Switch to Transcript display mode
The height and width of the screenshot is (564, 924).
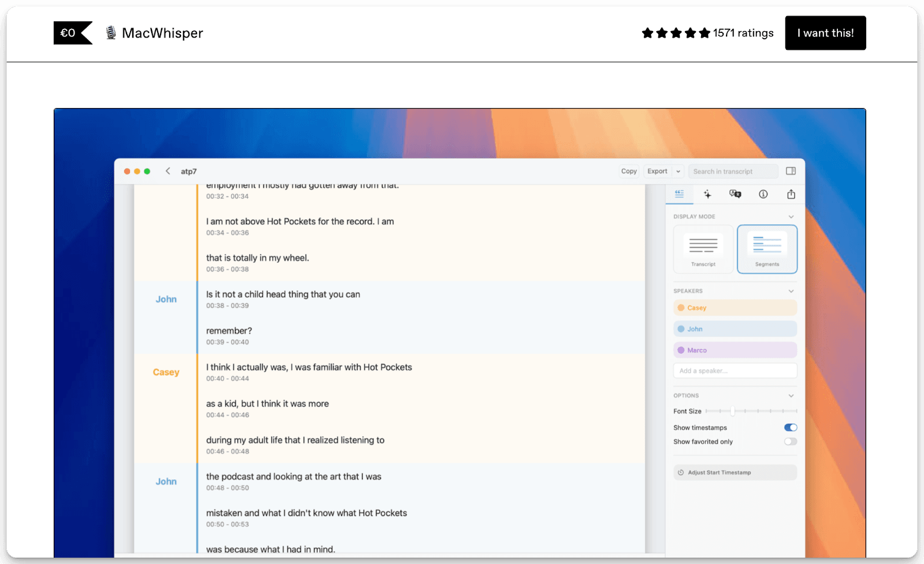pyautogui.click(x=703, y=249)
